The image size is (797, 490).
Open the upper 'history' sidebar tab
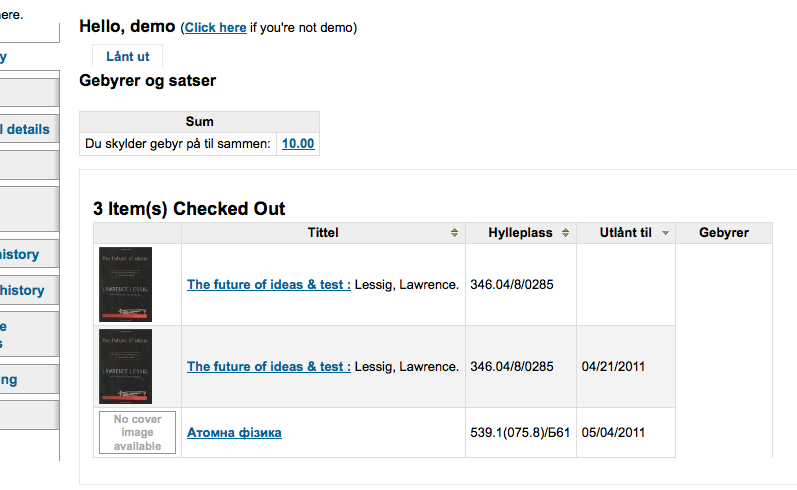pyautogui.click(x=24, y=254)
